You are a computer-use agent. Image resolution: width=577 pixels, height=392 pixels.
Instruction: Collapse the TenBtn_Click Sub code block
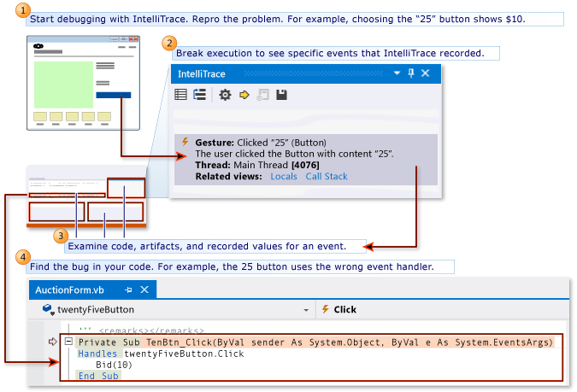coord(68,342)
